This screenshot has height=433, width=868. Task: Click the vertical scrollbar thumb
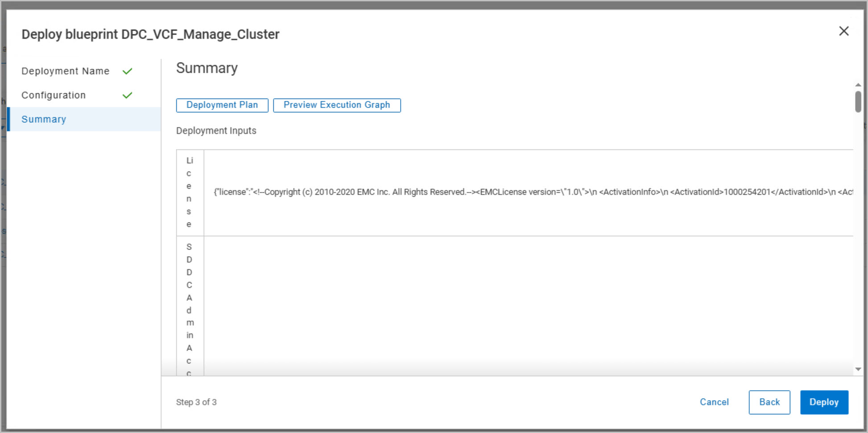click(858, 102)
